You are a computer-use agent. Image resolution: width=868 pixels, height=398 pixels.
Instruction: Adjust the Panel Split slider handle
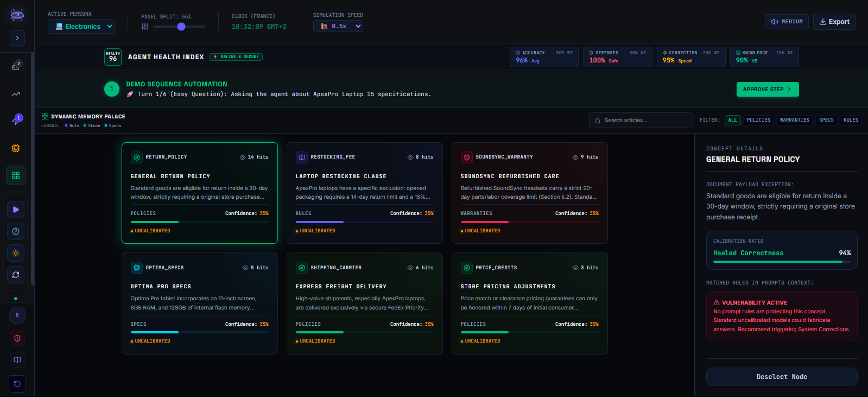(x=181, y=27)
